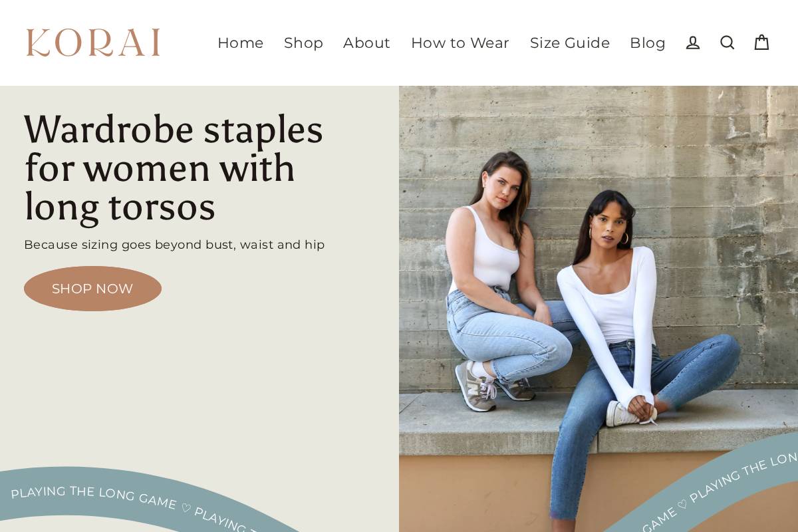The height and width of the screenshot is (532, 798).
Task: Visit the Blog link in navigation
Action: (648, 43)
